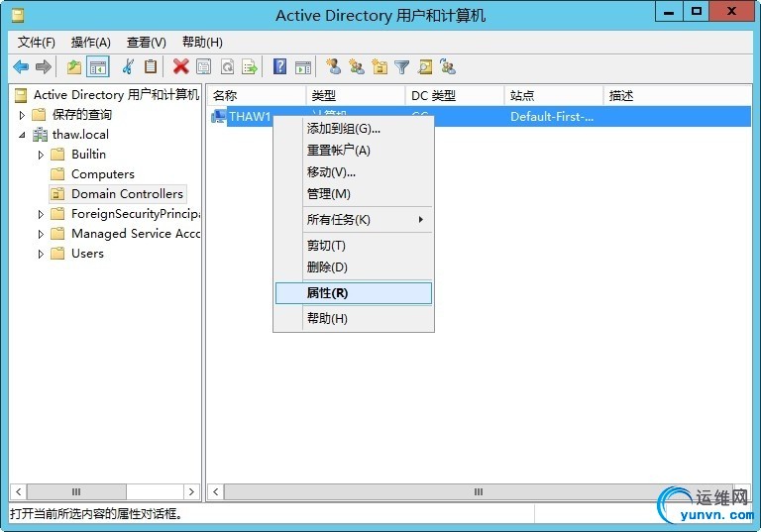Expand the Users folder node
The width and height of the screenshot is (761, 532).
pos(41,254)
